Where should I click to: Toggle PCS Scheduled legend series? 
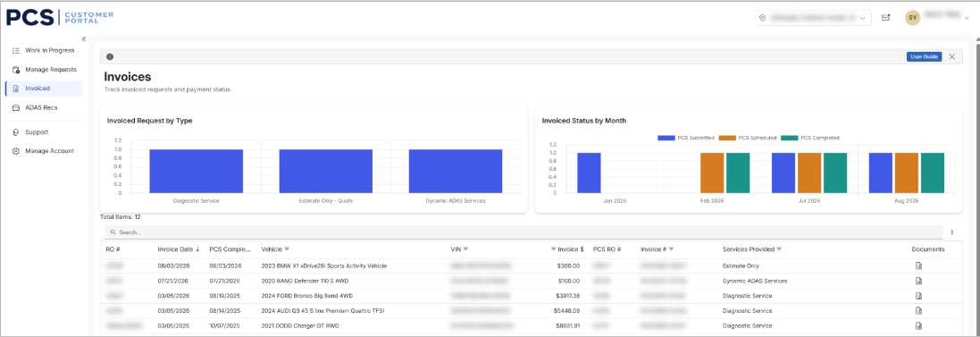(x=748, y=138)
